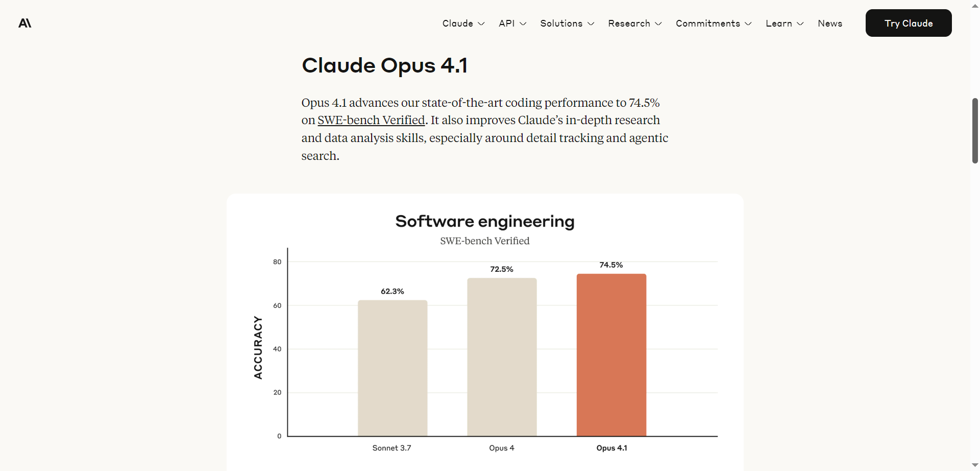Go to the News page
The image size is (980, 471).
click(830, 23)
